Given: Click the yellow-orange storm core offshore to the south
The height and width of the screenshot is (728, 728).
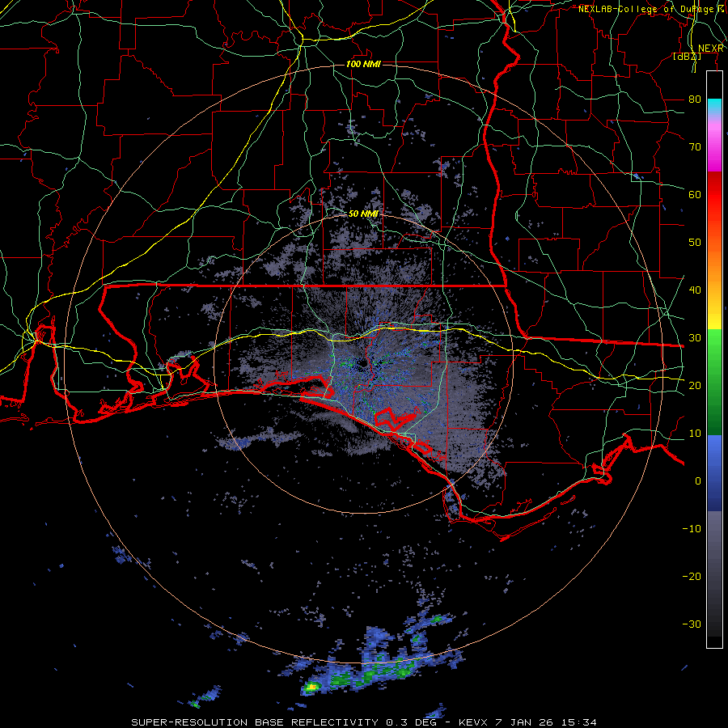Looking at the screenshot, I should (312, 686).
